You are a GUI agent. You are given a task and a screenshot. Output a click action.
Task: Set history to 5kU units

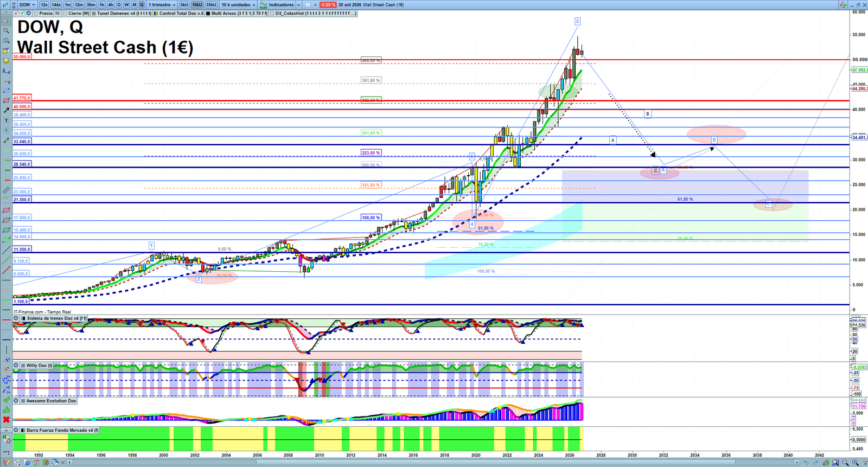point(184,5)
